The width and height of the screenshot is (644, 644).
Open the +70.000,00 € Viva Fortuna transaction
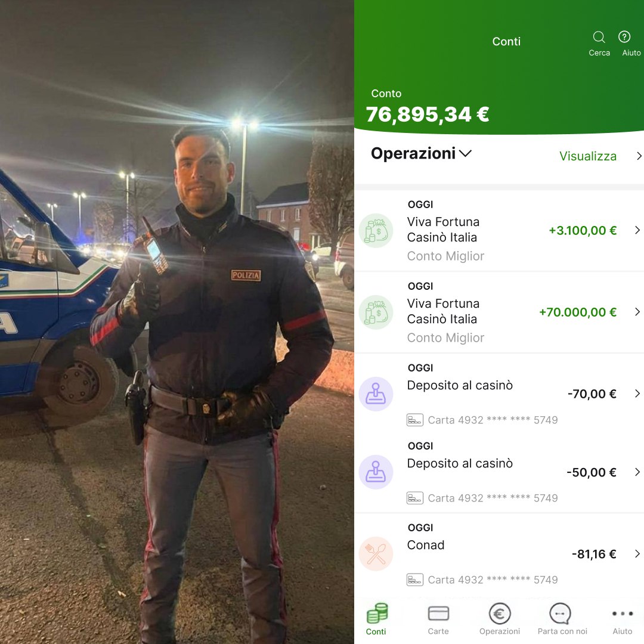coord(499,312)
